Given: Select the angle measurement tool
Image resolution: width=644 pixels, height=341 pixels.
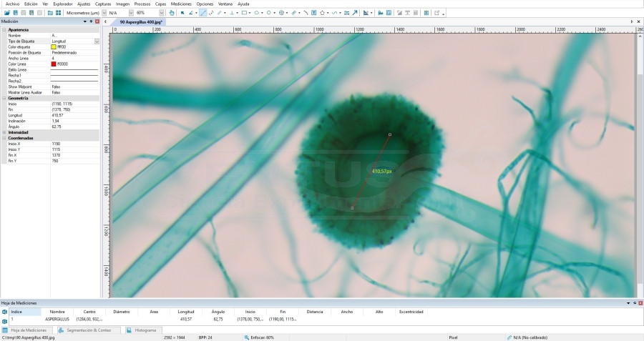Looking at the screenshot, I should point(190,13).
